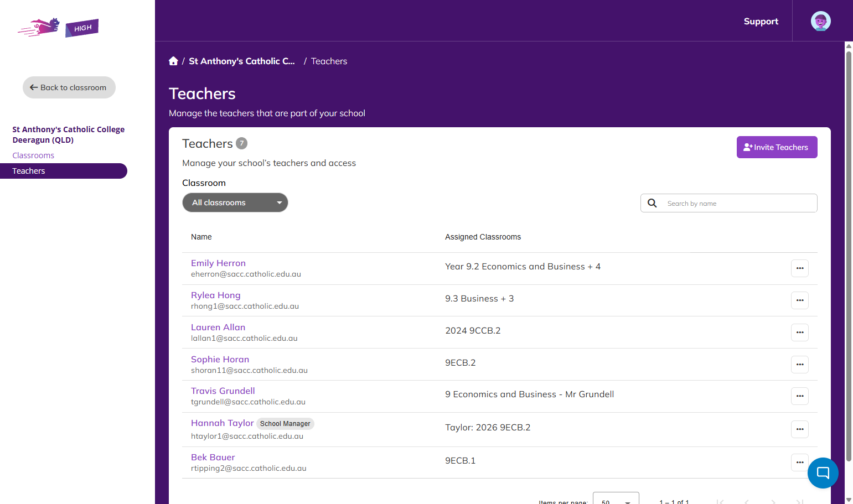853x504 pixels.
Task: Open St Anthony's Catholic breadcrumb link
Action: coord(242,61)
